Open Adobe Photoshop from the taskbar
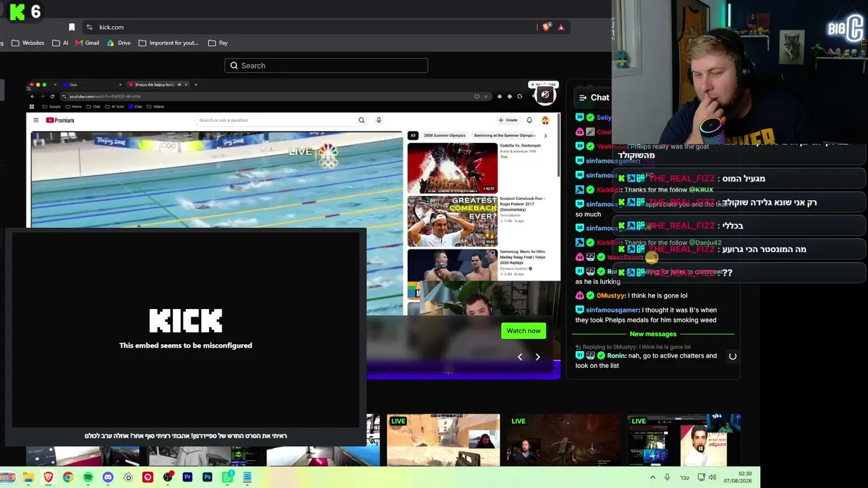 [x=208, y=478]
